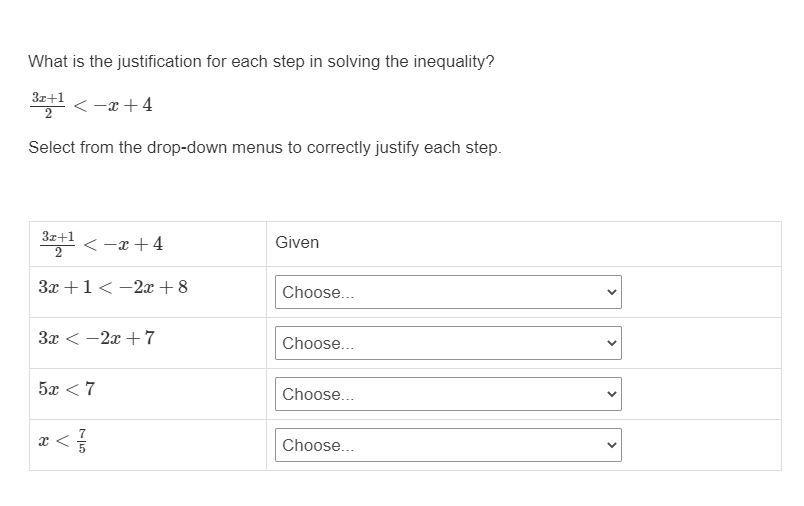The height and width of the screenshot is (506, 804).
Task: Click the "Choose..." placeholder in the 5x < 7 row
Action: pos(318,394)
